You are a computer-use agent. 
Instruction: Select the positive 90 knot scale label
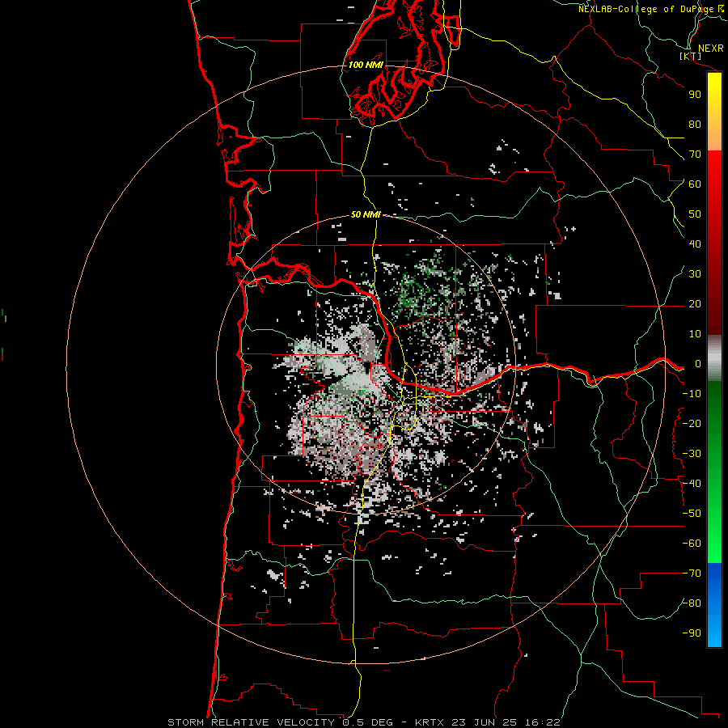click(x=695, y=95)
